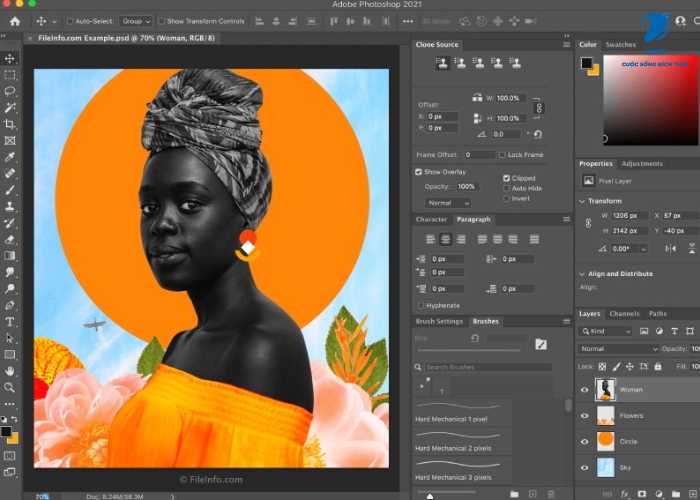Viewport: 700px width, 500px height.
Task: Enable Show Transform Controls checkbox
Action: point(162,21)
